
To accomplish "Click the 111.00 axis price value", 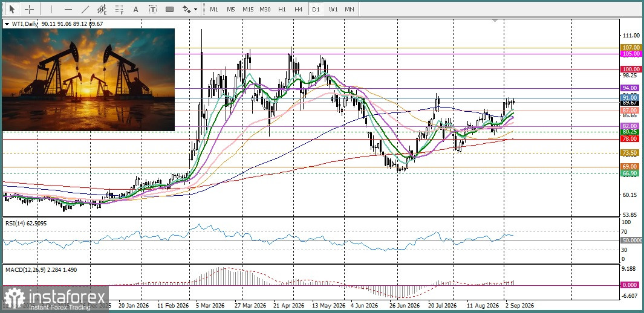I will [631, 36].
